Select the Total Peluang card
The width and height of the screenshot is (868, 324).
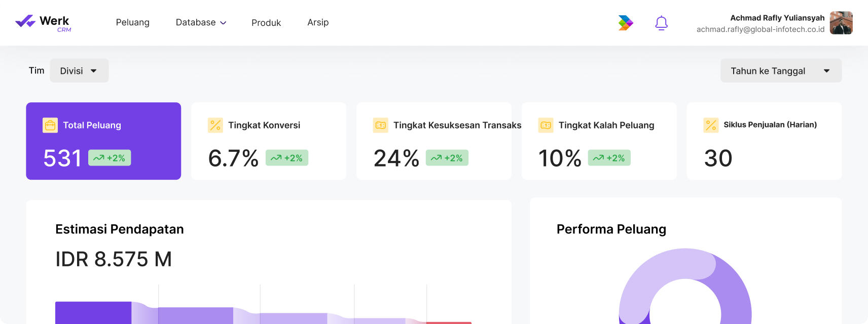point(103,141)
